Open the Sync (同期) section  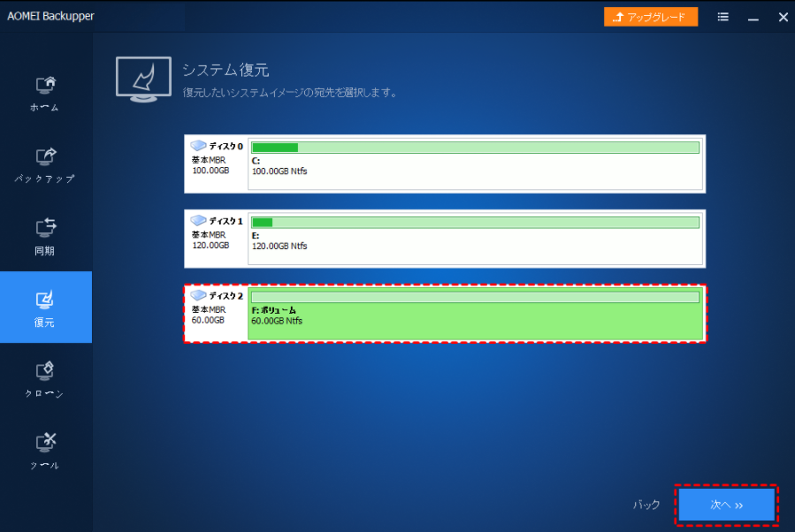click(45, 236)
